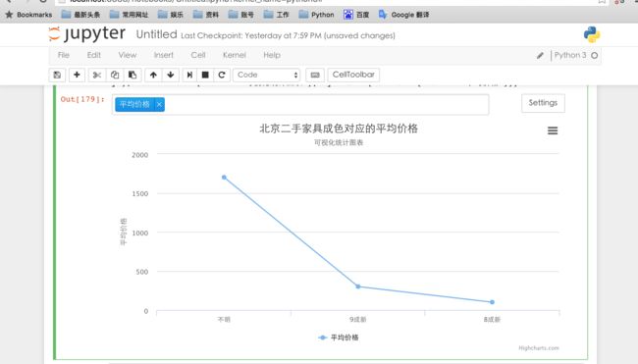Open the File menu
Viewport: 638px width, 364px height.
64,55
